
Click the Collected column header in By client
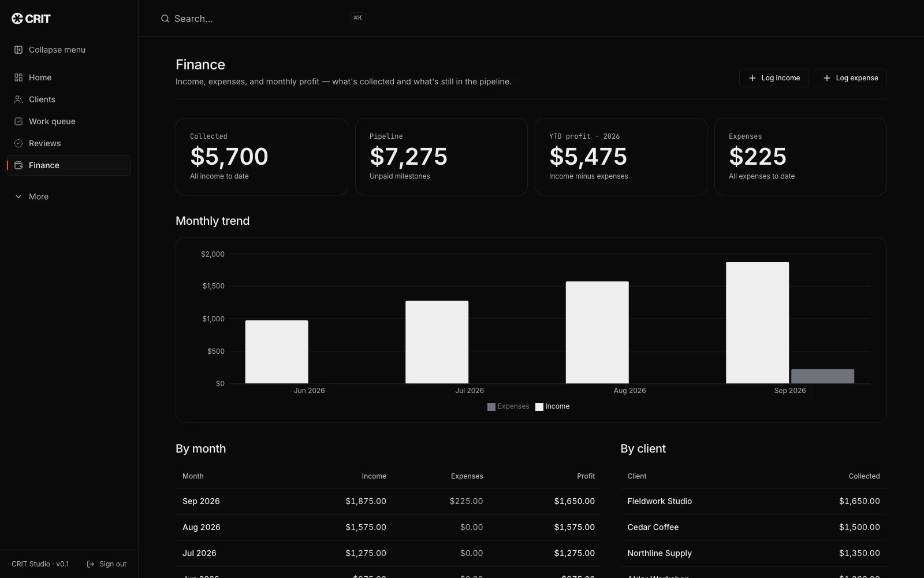864,476
